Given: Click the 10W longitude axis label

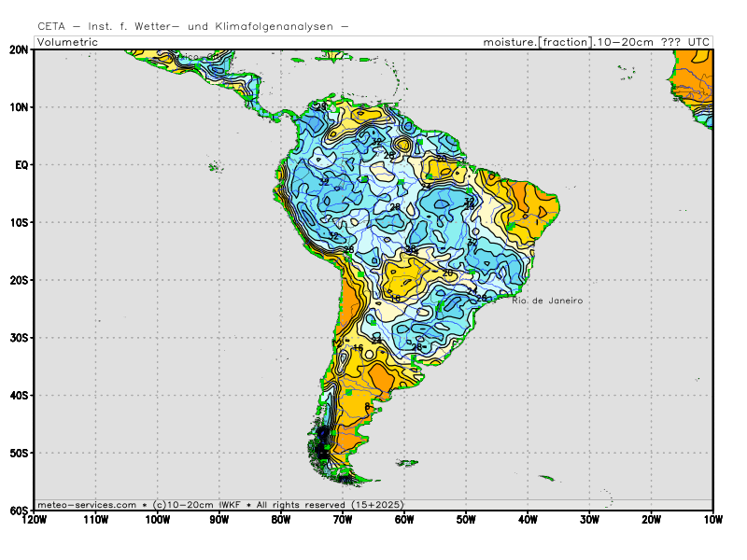Looking at the screenshot, I should [712, 519].
